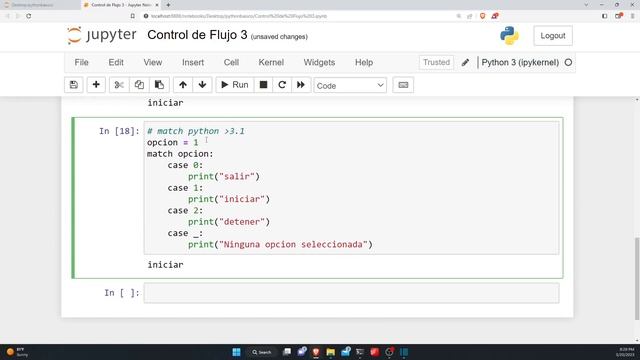Click the print("detener") line

[x=229, y=222]
